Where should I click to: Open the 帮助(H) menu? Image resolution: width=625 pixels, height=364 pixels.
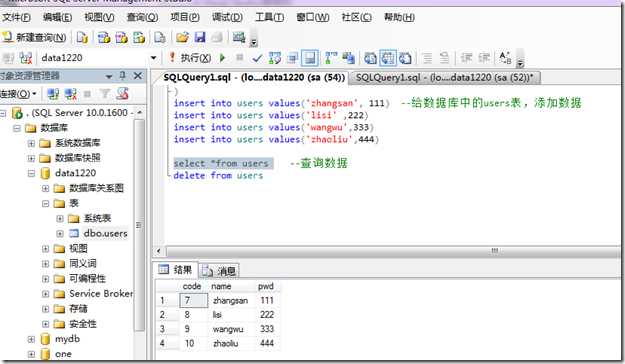tap(399, 17)
